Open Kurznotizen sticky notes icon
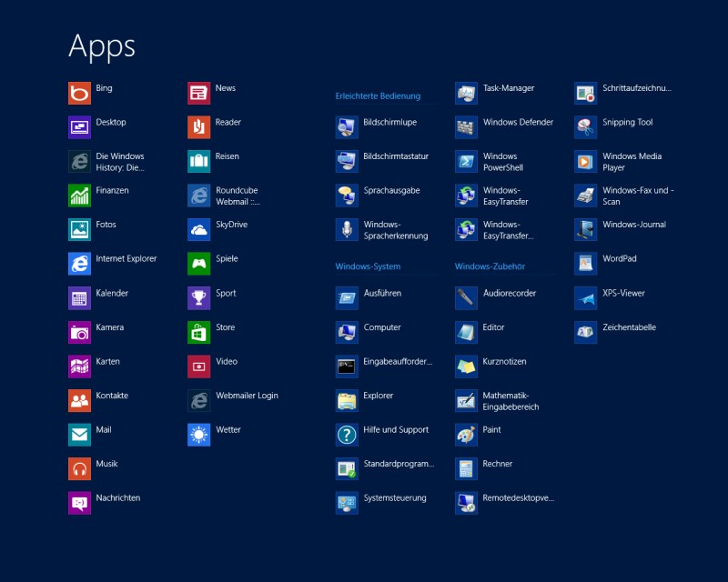 (x=466, y=366)
